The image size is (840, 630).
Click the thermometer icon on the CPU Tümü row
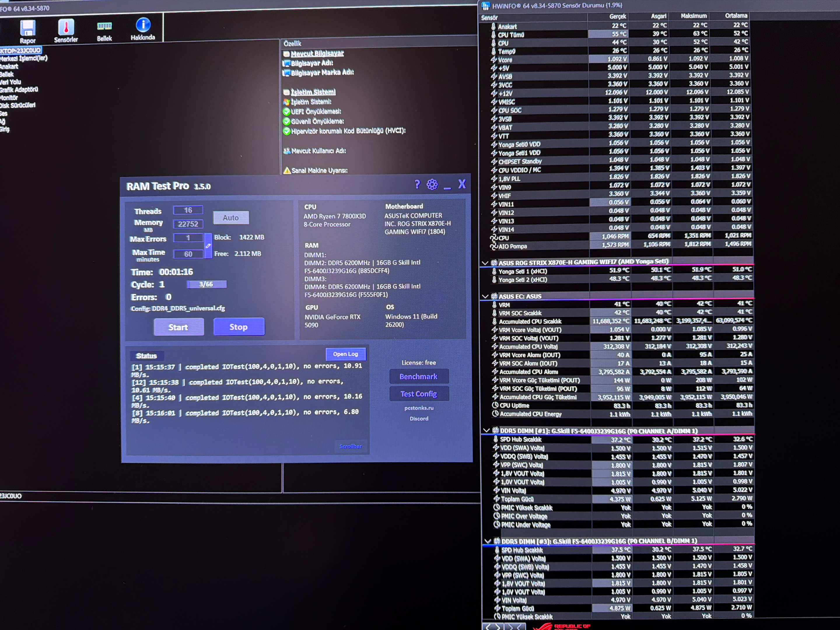tap(493, 35)
